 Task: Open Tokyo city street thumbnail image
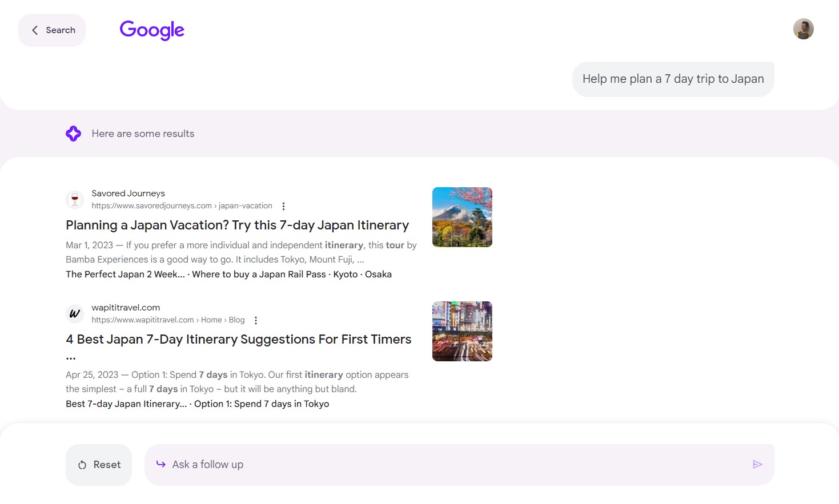(x=462, y=331)
